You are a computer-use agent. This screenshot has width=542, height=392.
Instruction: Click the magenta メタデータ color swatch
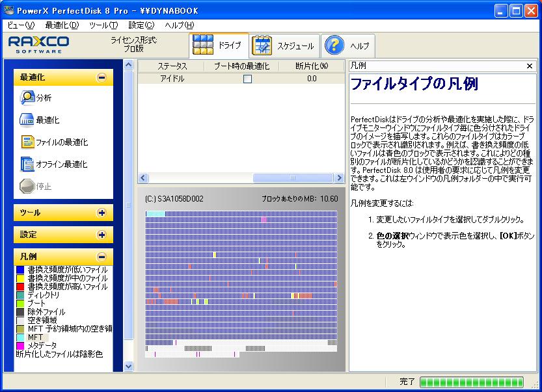coord(20,345)
